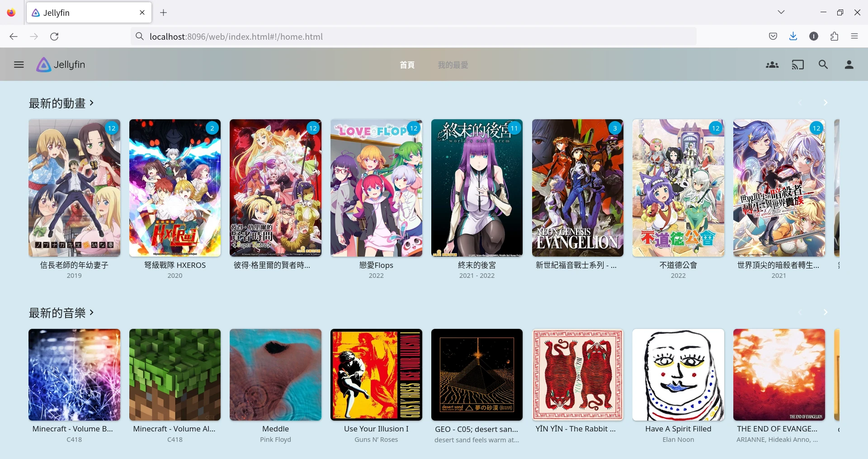The image size is (868, 459).
Task: Open YĪN YĪN The Rabbit album cover
Action: 578,375
